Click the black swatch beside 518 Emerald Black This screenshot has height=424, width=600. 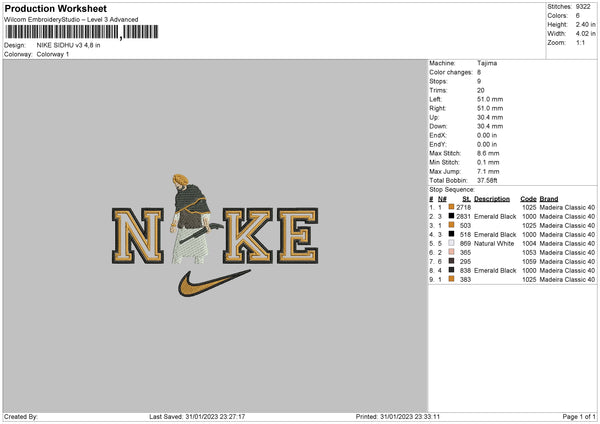click(451, 234)
